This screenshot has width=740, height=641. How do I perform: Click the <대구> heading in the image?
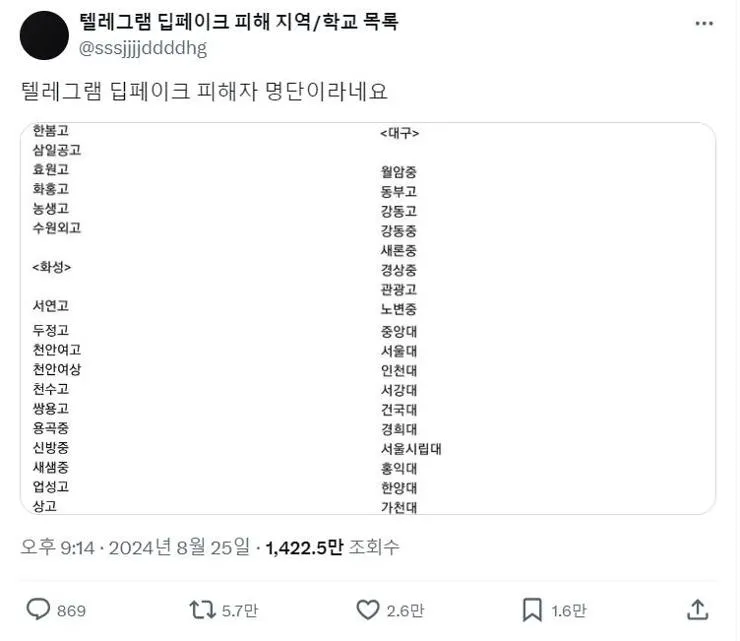pos(399,133)
